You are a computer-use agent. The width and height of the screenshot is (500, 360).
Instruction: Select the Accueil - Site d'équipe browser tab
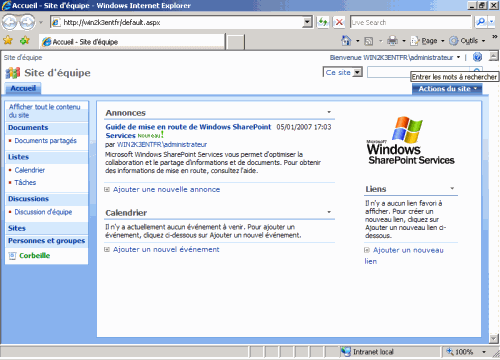pos(132,42)
